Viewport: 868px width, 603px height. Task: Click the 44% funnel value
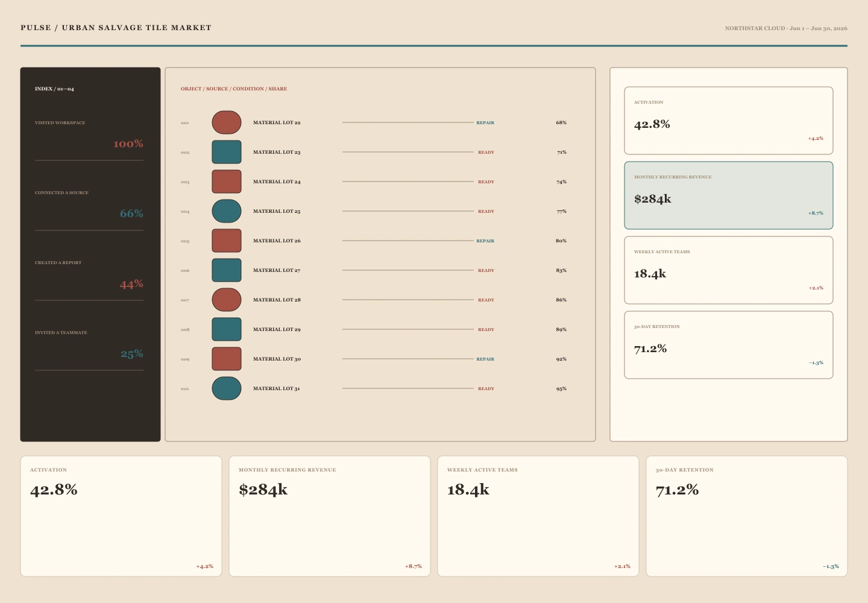coord(131,284)
